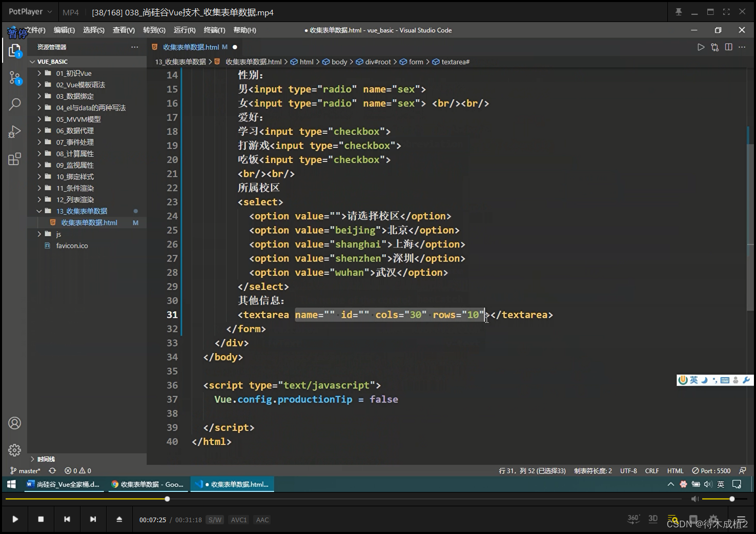Toggle 3D video mode in PotPlayer
Viewport: 756px width, 534px height.
tap(653, 519)
